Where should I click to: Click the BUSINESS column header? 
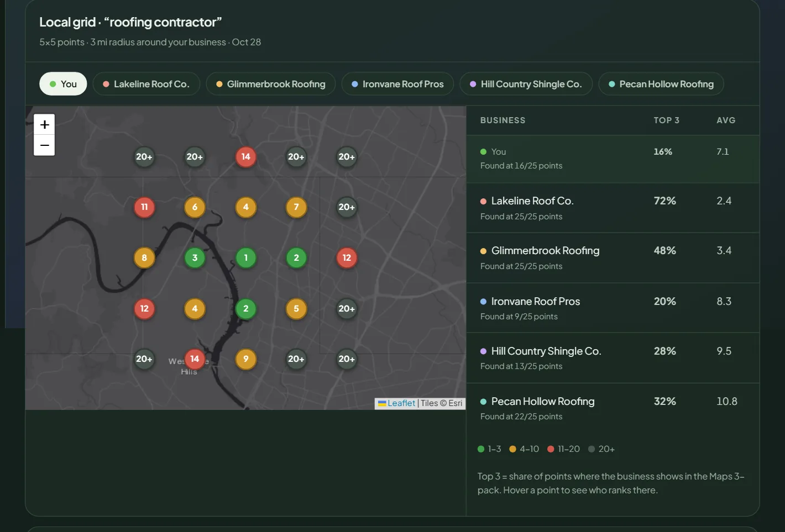pos(503,120)
